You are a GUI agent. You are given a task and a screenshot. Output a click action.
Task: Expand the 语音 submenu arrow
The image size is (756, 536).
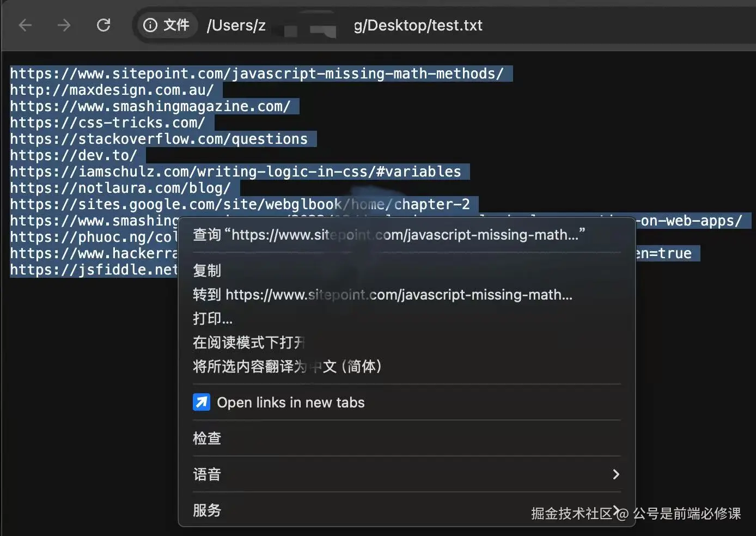tap(616, 474)
